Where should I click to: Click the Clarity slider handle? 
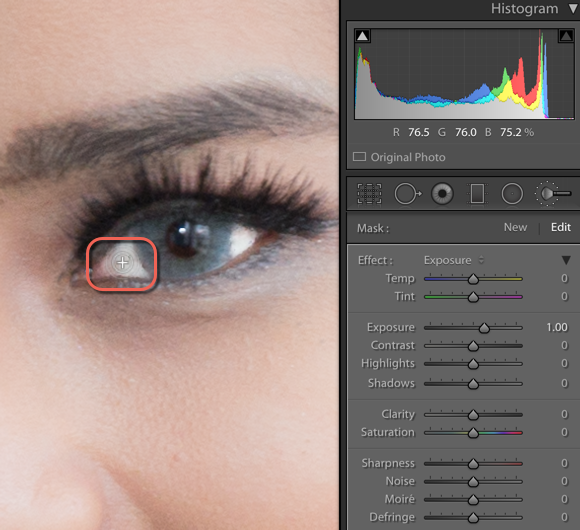[473, 415]
